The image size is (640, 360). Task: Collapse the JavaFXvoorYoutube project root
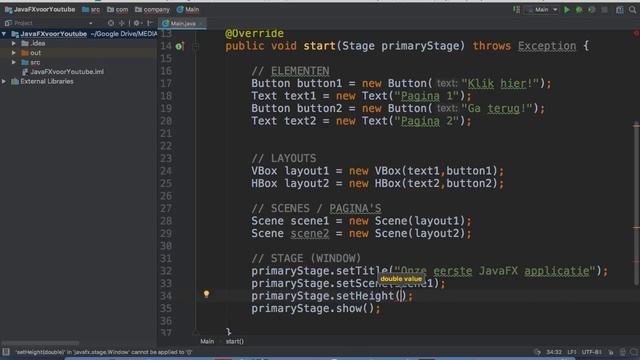click(4, 34)
